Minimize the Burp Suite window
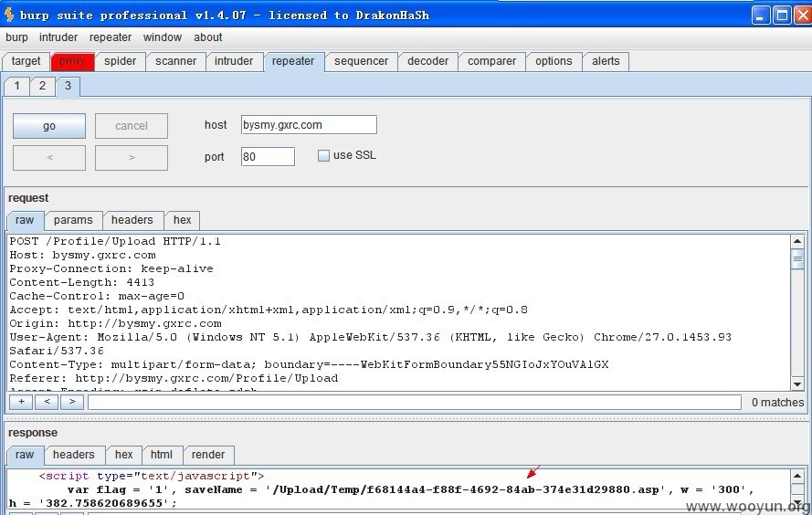This screenshot has width=812, height=515. tap(760, 15)
